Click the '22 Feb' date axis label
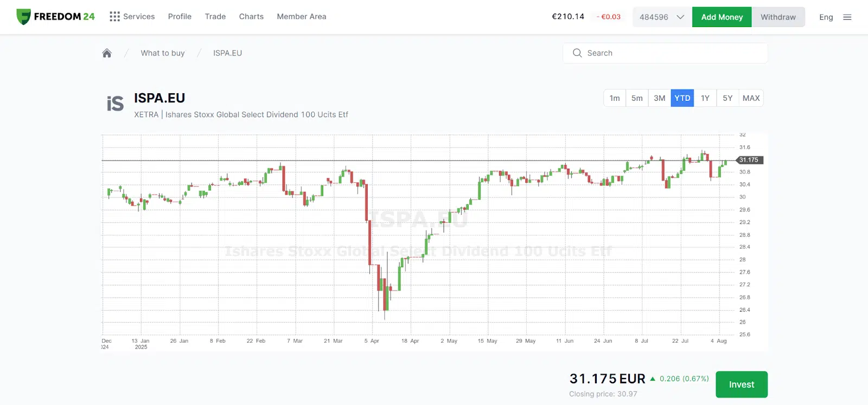The width and height of the screenshot is (868, 405). click(x=256, y=341)
